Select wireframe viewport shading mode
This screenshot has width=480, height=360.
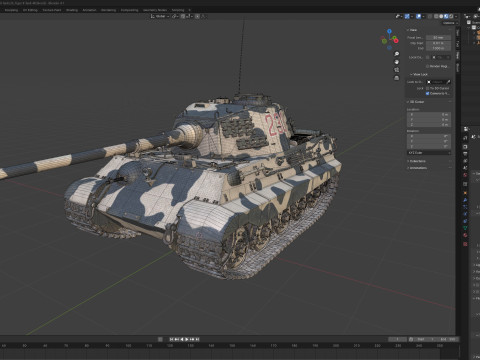coord(436,16)
